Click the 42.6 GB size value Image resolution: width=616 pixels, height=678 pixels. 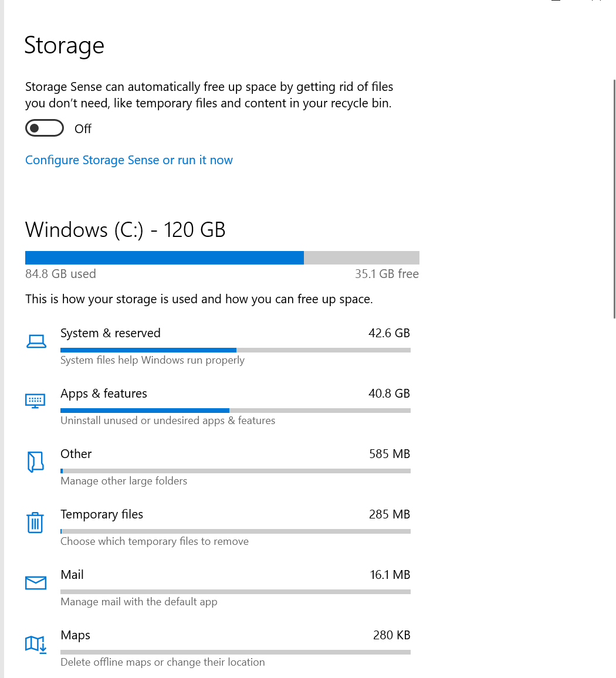[389, 333]
